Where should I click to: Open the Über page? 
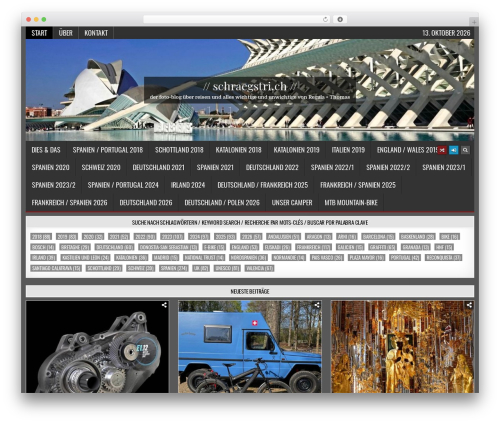coord(65,33)
